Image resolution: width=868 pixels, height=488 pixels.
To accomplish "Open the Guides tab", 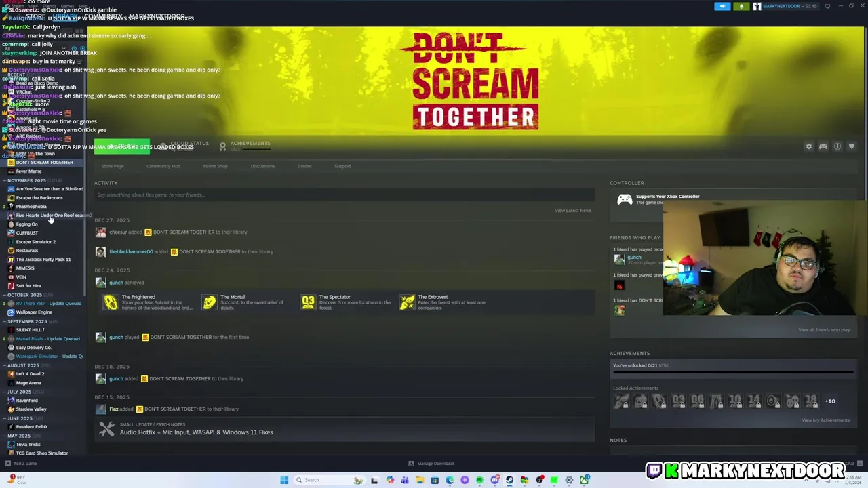I will click(x=304, y=166).
